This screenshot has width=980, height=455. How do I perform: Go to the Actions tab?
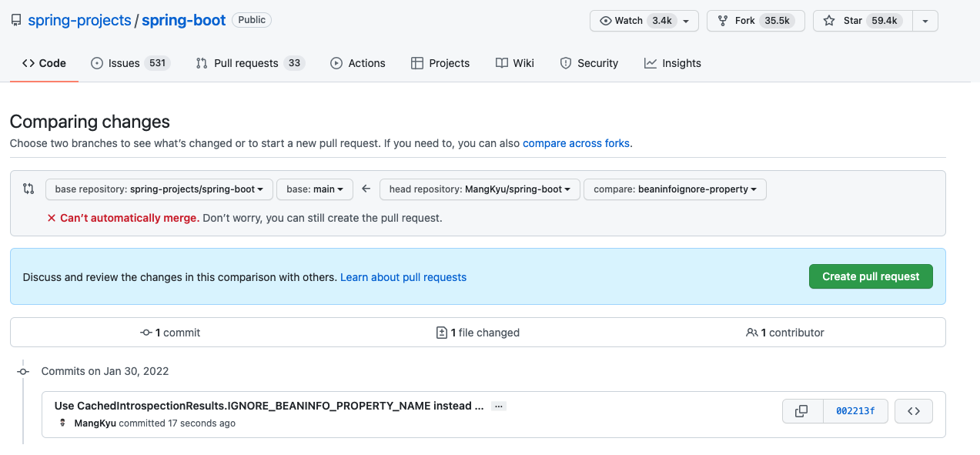[x=357, y=63]
